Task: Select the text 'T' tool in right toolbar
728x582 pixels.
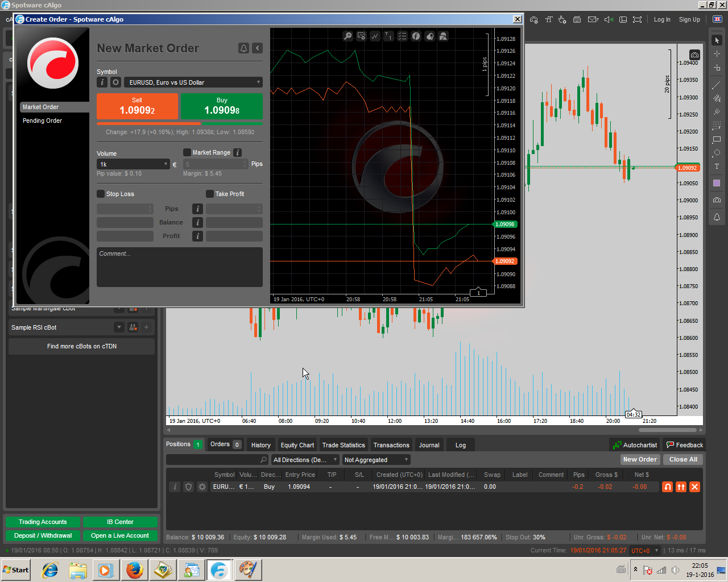Action: click(717, 167)
